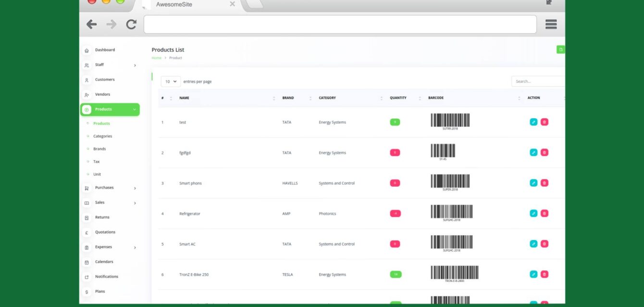Image resolution: width=644 pixels, height=307 pixels.
Task: Click the Customers person icon
Action: (87, 80)
